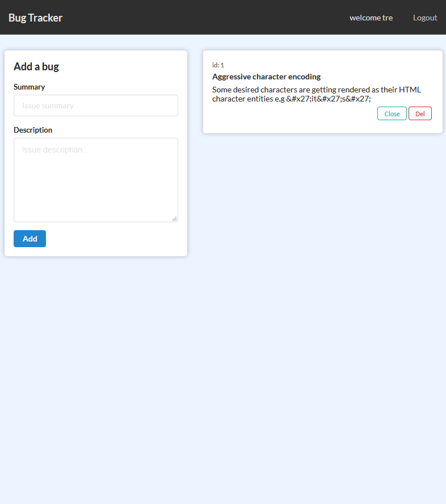Click into the Issue description textarea
The image size is (446, 504).
pyautogui.click(x=95, y=179)
